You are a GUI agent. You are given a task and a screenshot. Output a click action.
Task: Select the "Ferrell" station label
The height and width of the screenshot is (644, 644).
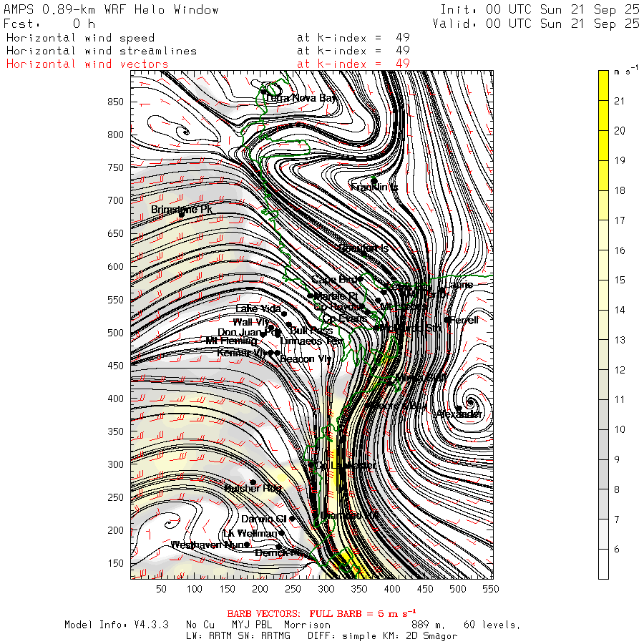click(x=464, y=321)
